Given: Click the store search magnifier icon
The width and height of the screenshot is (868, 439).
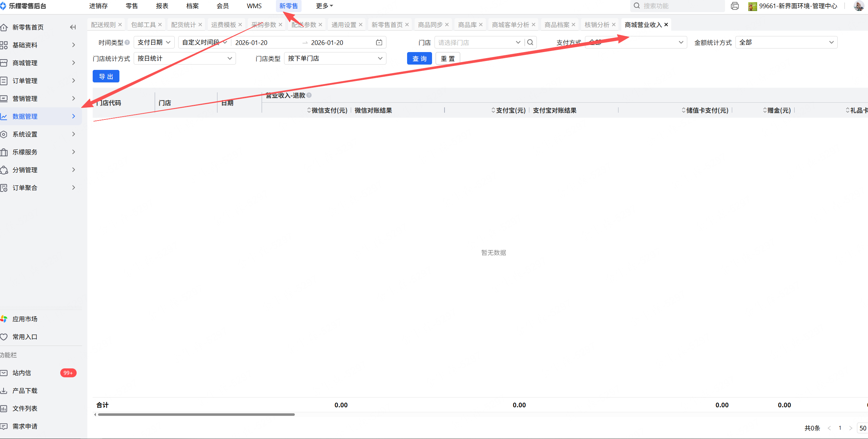Looking at the screenshot, I should (x=530, y=42).
